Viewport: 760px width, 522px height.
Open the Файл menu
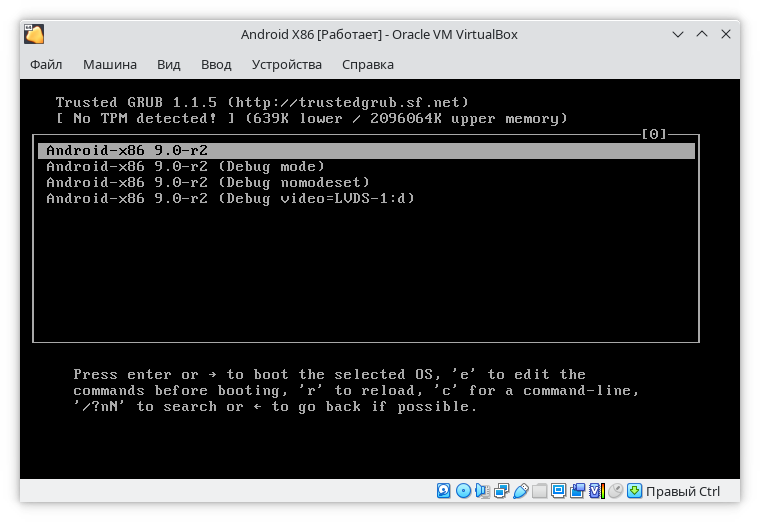(x=46, y=65)
